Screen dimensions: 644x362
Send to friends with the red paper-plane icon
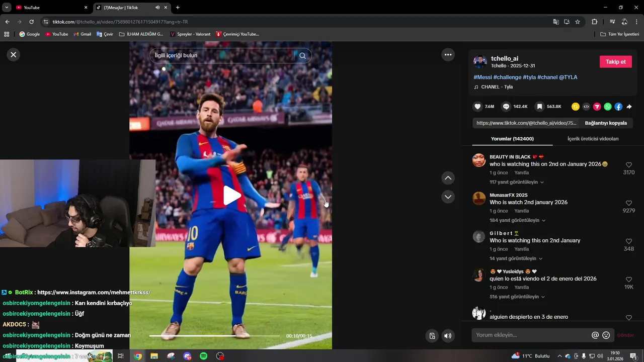pyautogui.click(x=597, y=107)
